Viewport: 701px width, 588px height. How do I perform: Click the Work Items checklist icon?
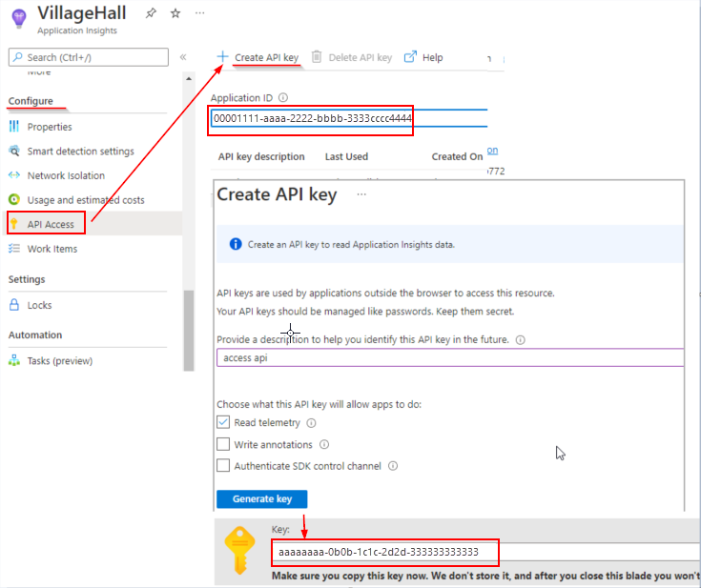(x=14, y=249)
